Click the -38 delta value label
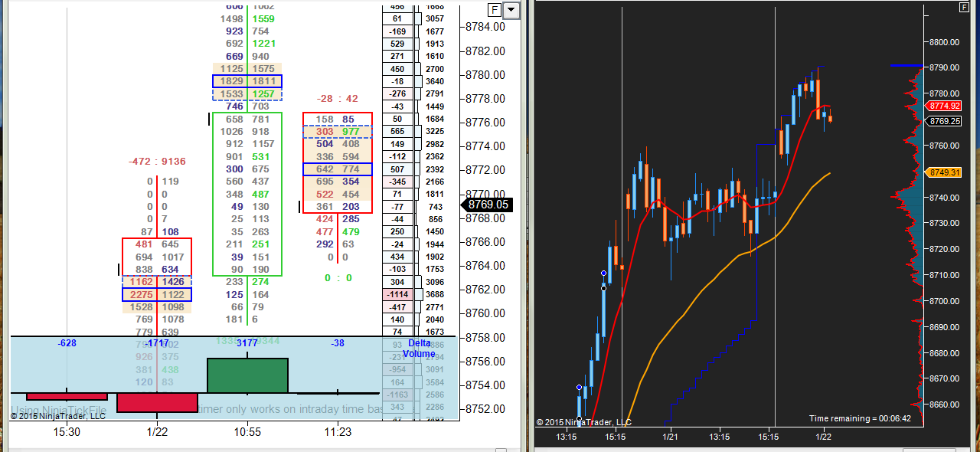Viewport: 980px width, 452px height. [338, 343]
